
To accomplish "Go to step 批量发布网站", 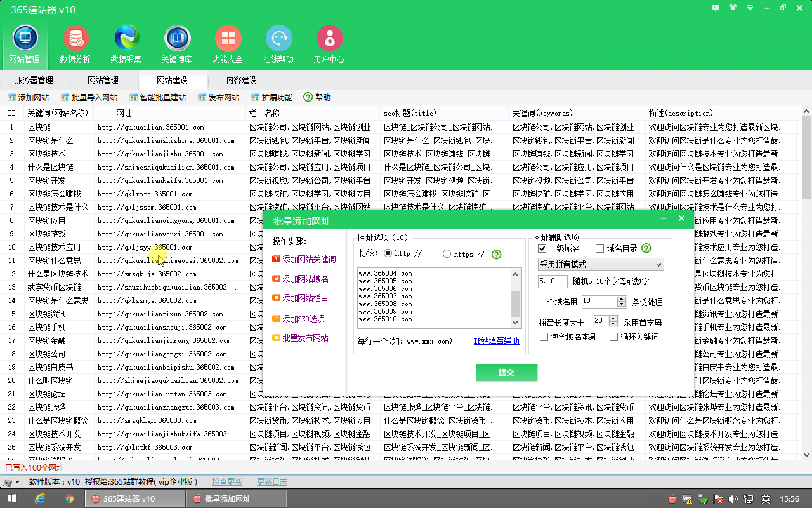I will pyautogui.click(x=301, y=338).
